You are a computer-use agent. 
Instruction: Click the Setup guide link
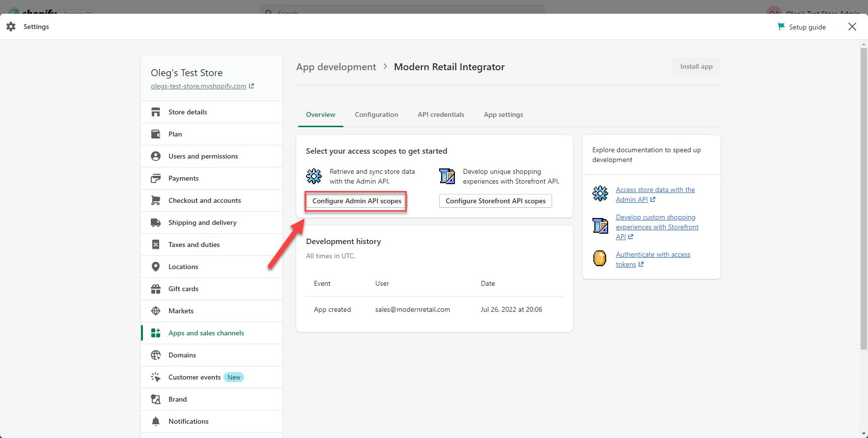click(807, 27)
